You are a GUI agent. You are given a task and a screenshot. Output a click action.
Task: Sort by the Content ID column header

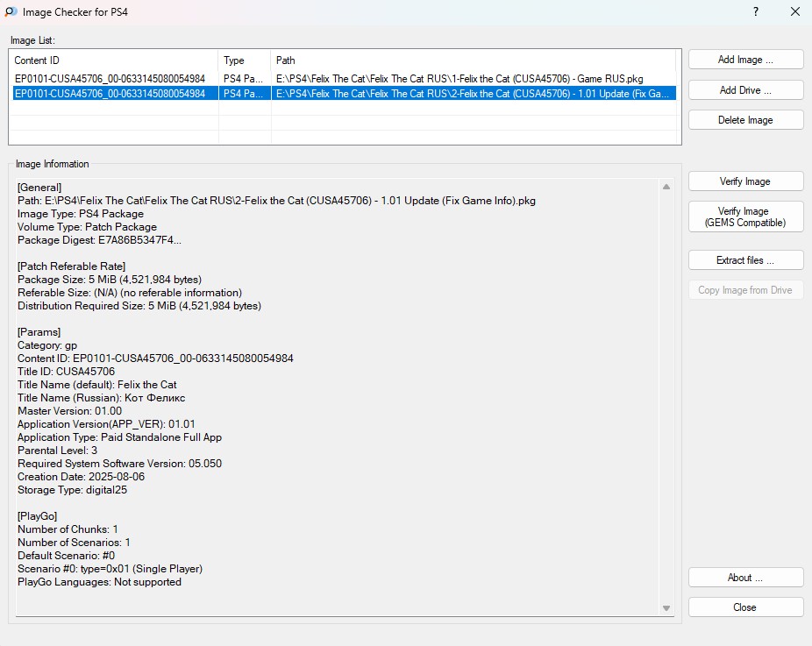[x=114, y=60]
